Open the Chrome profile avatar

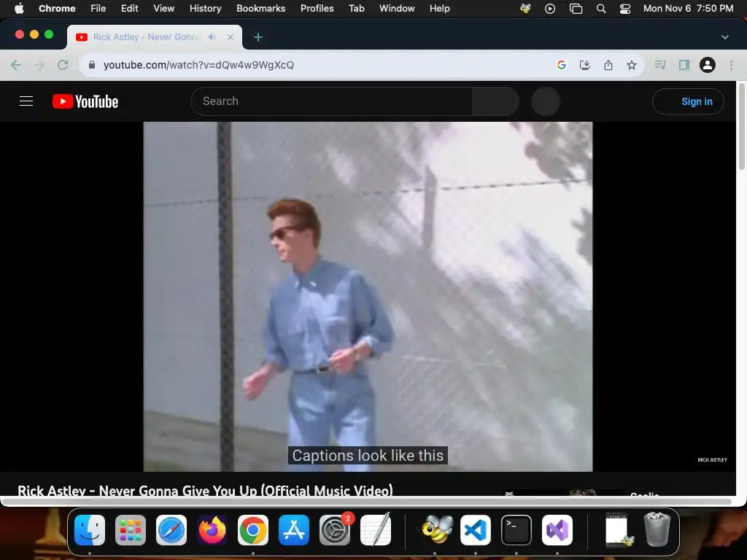[708, 65]
